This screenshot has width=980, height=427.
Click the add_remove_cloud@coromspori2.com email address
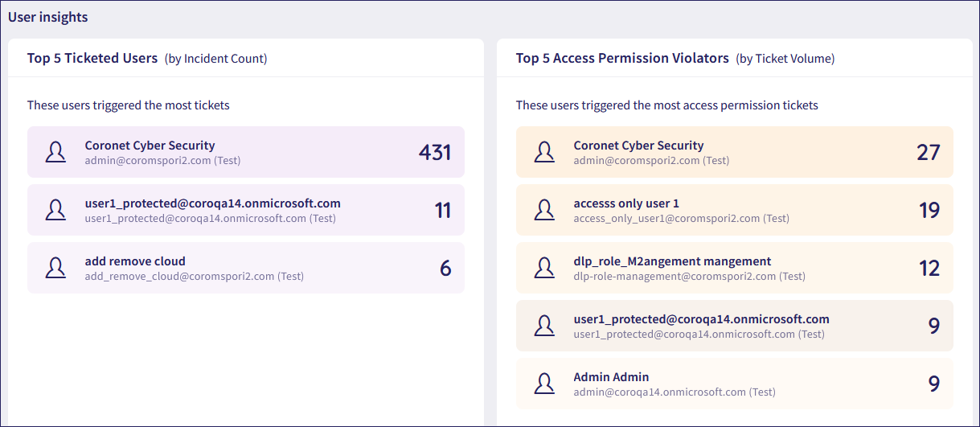(x=179, y=276)
